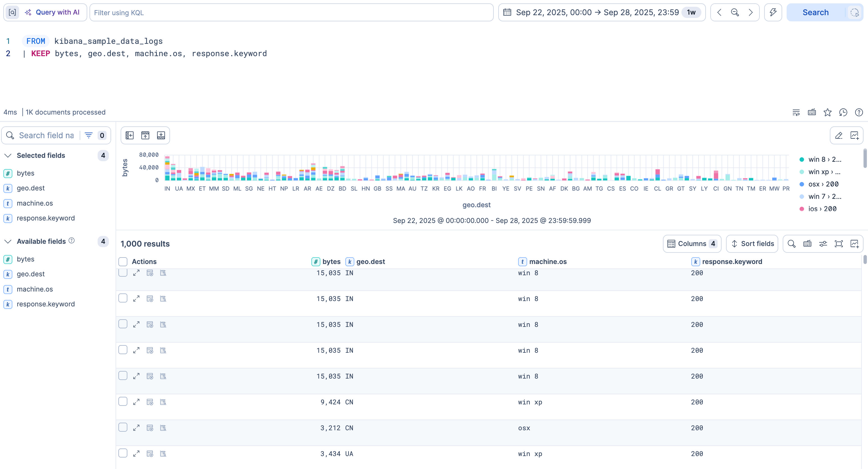The image size is (868, 469).
Task: Collapse the Selected fields section
Action: coord(8,156)
